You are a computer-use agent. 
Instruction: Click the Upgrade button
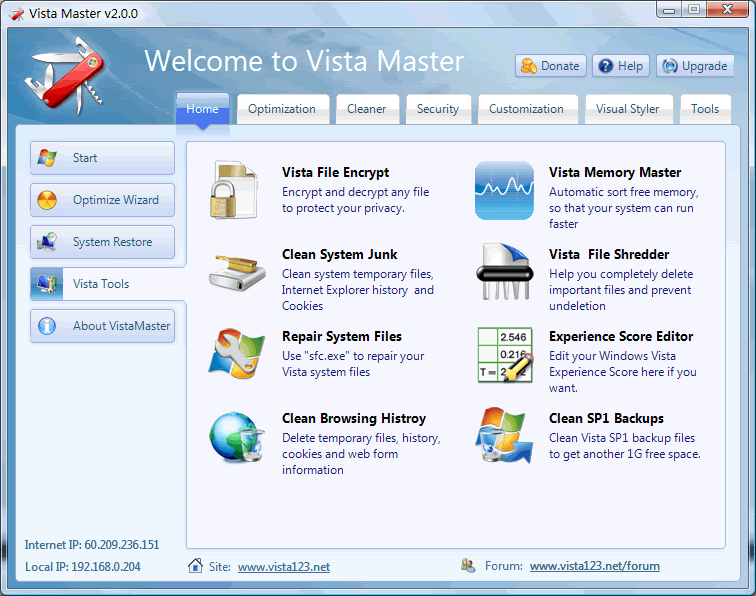(695, 66)
